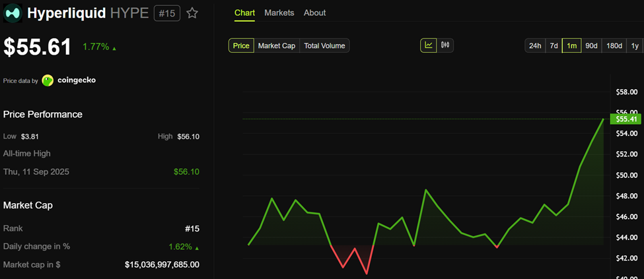Viewport: 644px width, 279px height.
Task: Click the Hyperliquid coin name
Action: coord(67,13)
